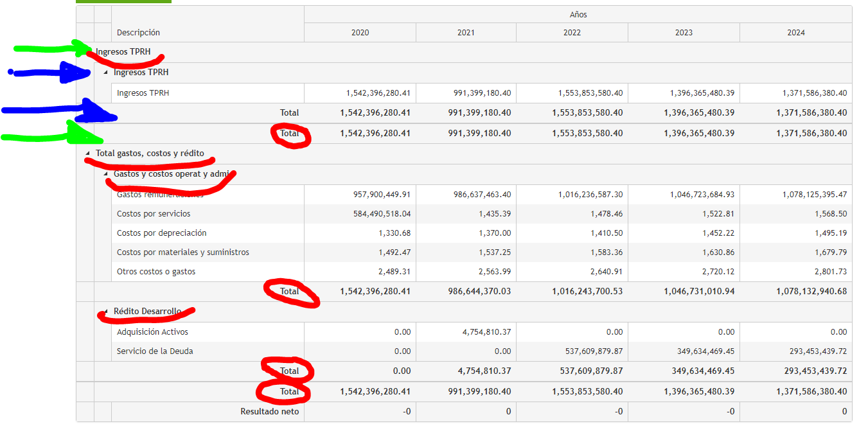Collapse the Gastos y costos operat y admi group
Screen dimensions: 868x433
point(106,174)
